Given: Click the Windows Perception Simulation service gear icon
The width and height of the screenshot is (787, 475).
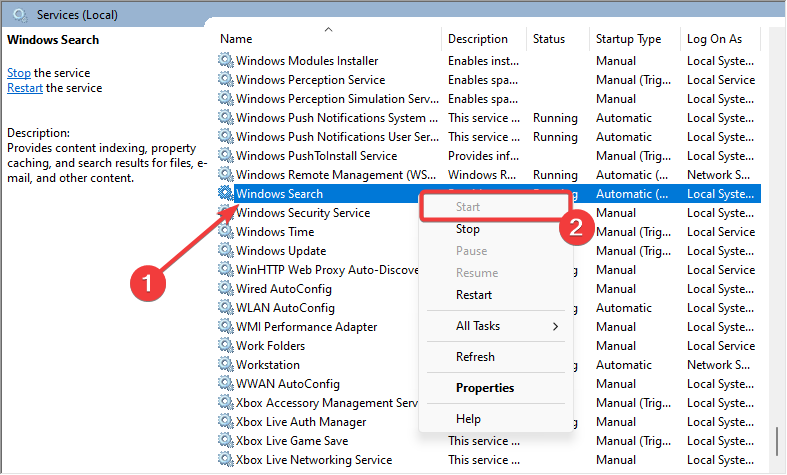Looking at the screenshot, I should [x=225, y=98].
